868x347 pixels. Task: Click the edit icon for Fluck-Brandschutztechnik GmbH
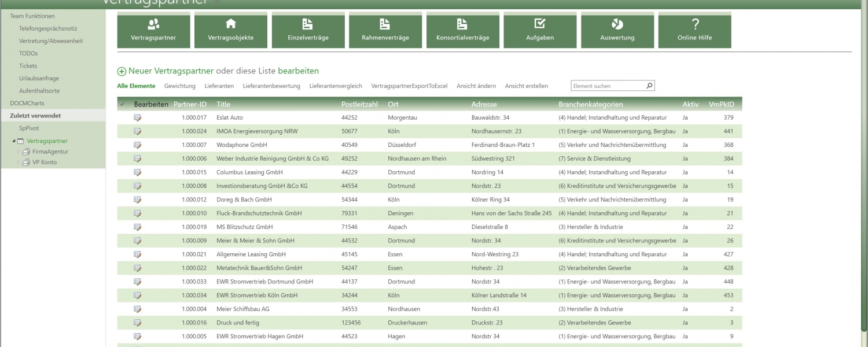click(137, 213)
